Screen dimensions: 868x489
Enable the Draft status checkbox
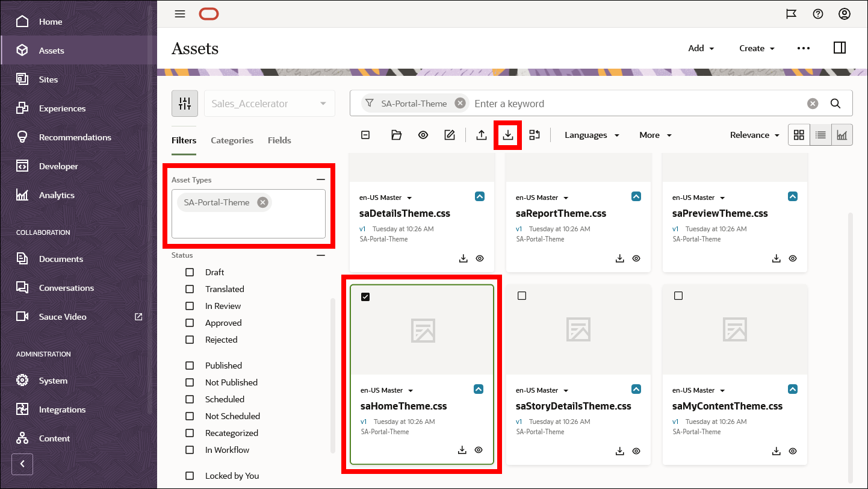click(190, 272)
